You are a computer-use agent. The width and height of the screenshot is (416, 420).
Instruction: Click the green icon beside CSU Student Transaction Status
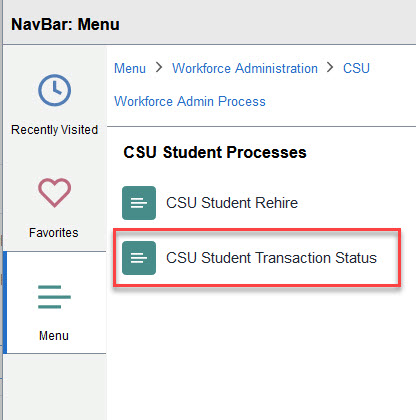pyautogui.click(x=139, y=258)
